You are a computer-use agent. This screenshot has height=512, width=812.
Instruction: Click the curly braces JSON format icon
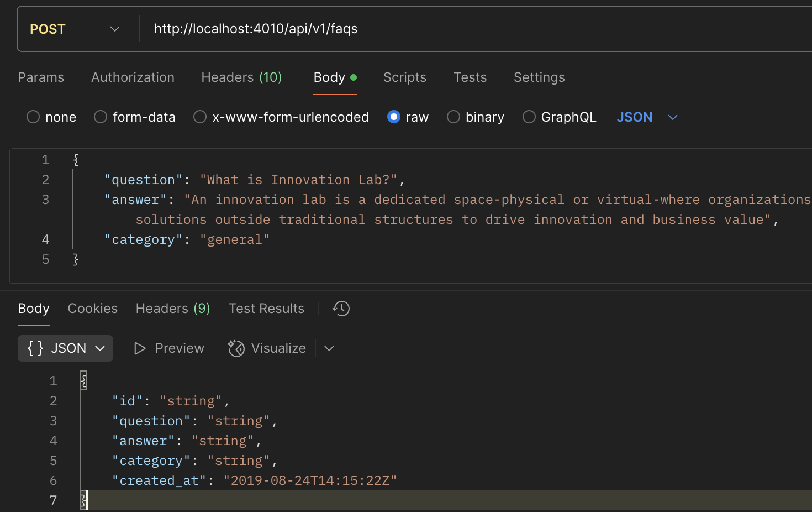click(35, 348)
